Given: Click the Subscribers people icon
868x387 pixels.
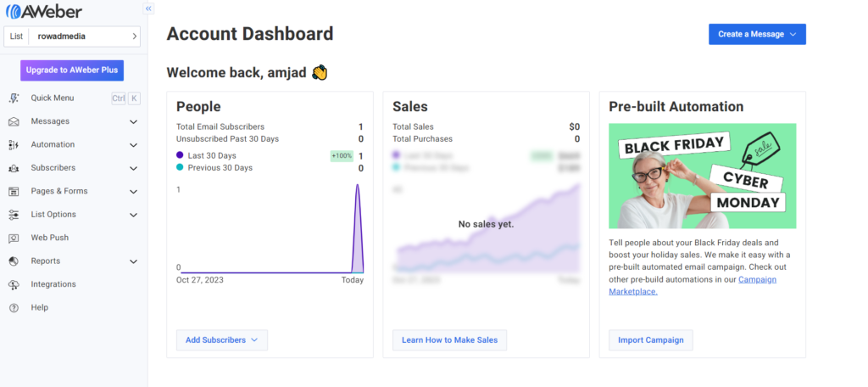Looking at the screenshot, I should [14, 168].
